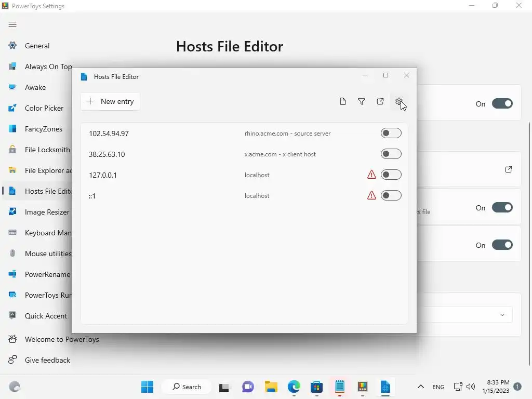This screenshot has height=399, width=532.
Task: Open notification badge in taskbar
Action: tap(517, 387)
